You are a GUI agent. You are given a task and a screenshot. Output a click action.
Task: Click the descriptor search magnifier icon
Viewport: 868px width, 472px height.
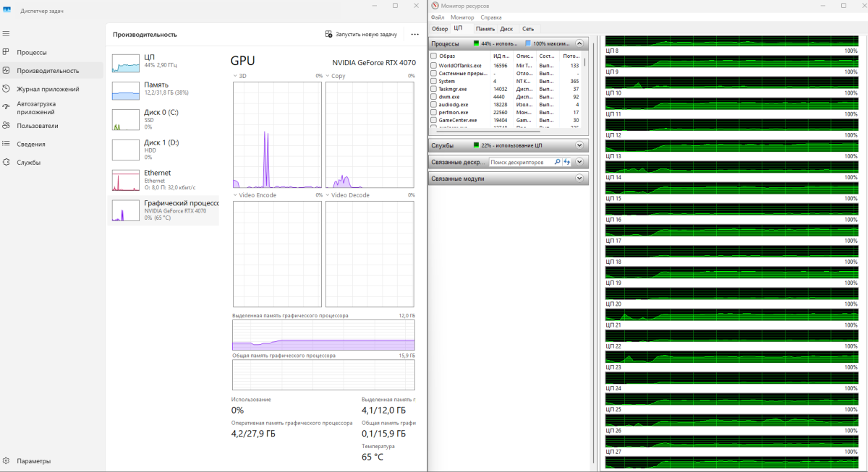(x=557, y=163)
